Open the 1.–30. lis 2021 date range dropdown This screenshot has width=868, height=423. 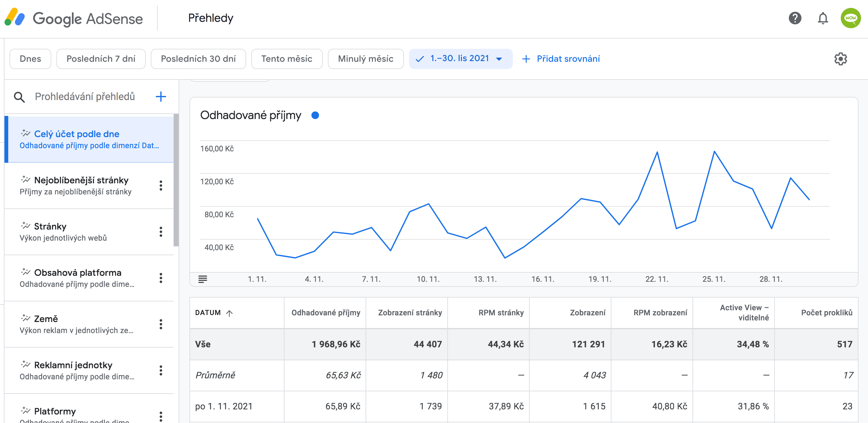(x=461, y=59)
